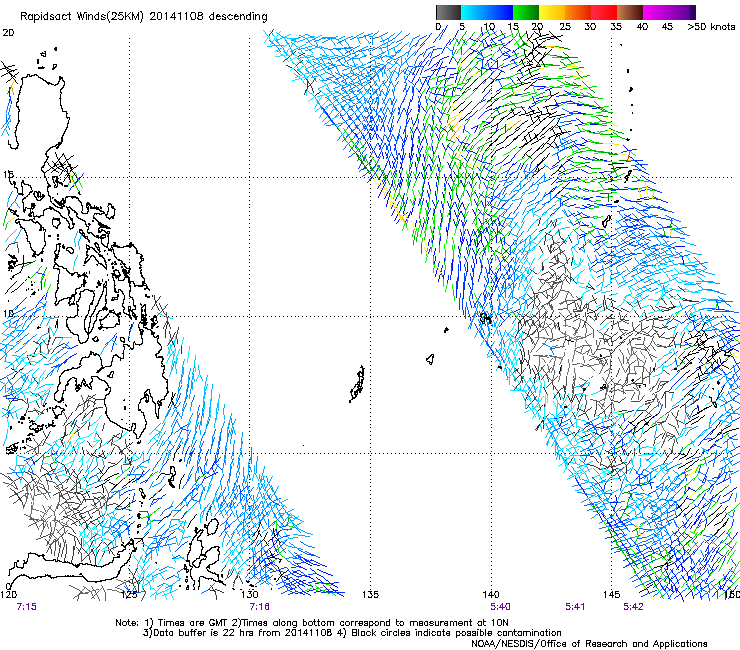This screenshot has width=740, height=650.
Task: Click the longitude '125' axis label
Action: (x=129, y=595)
